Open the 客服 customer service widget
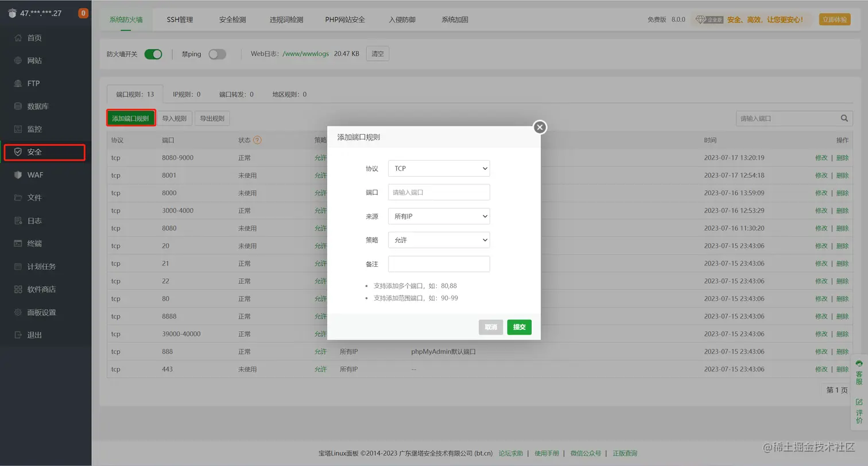Screen dimensions: 868x466 [859, 373]
